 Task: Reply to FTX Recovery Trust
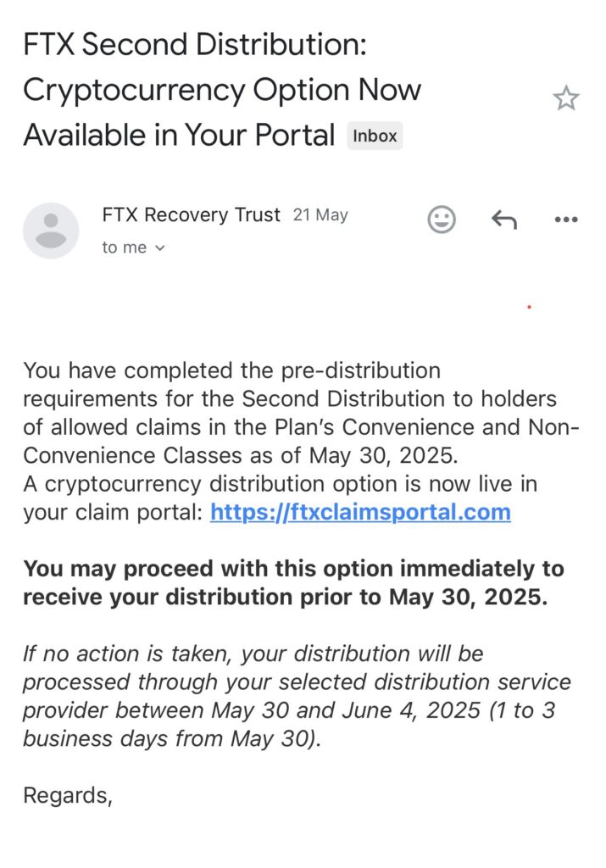(504, 220)
